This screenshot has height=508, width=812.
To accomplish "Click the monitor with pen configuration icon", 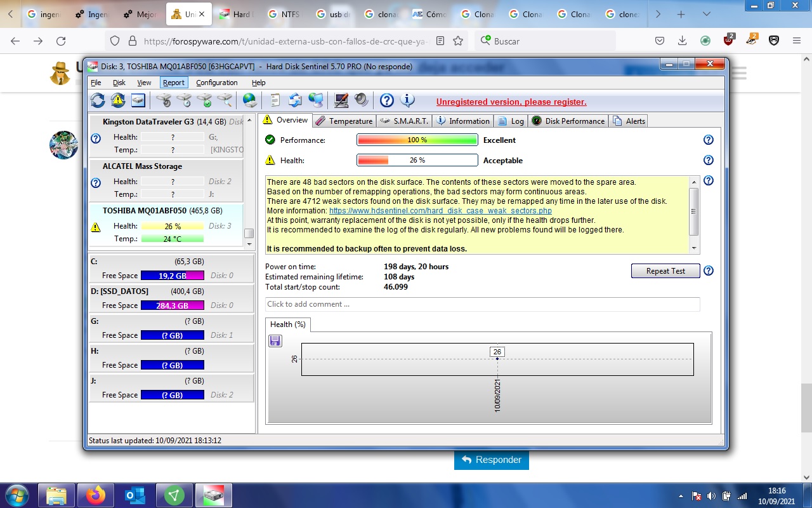I will coord(341,100).
